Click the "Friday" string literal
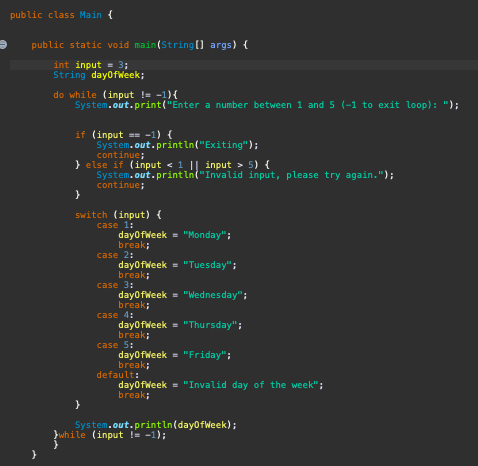The width and height of the screenshot is (478, 466). (x=205, y=355)
